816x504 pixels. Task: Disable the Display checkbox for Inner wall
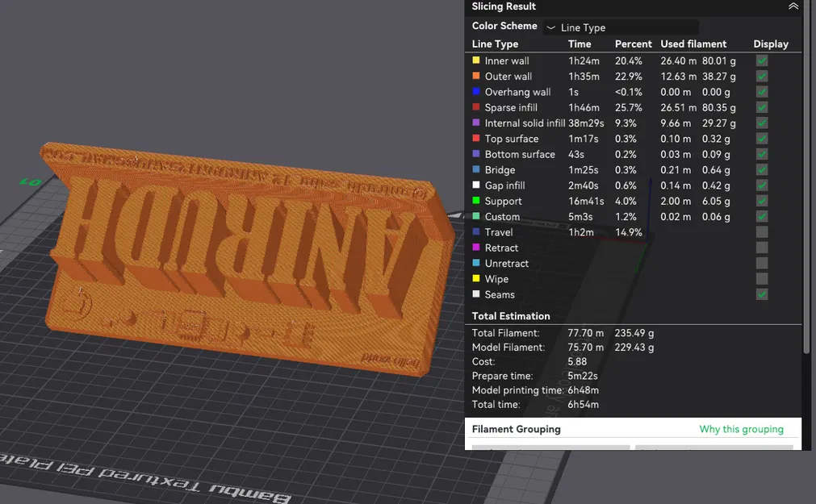[761, 60]
